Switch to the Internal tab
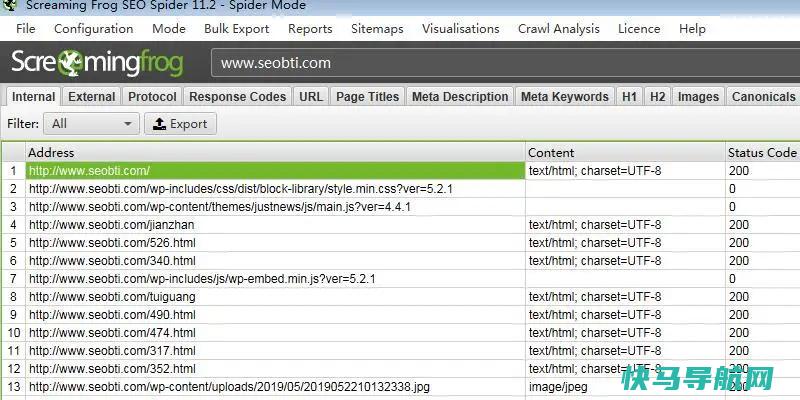 [34, 96]
